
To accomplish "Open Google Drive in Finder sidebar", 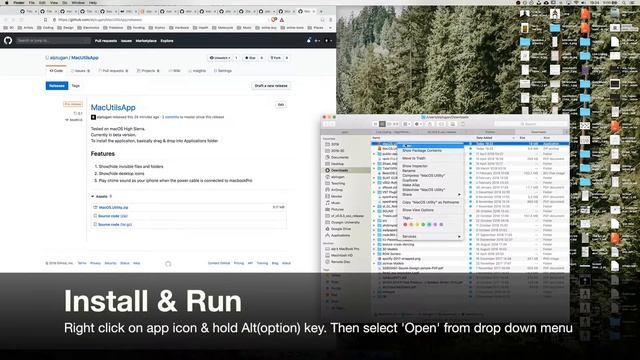I will pyautogui.click(x=340, y=229).
